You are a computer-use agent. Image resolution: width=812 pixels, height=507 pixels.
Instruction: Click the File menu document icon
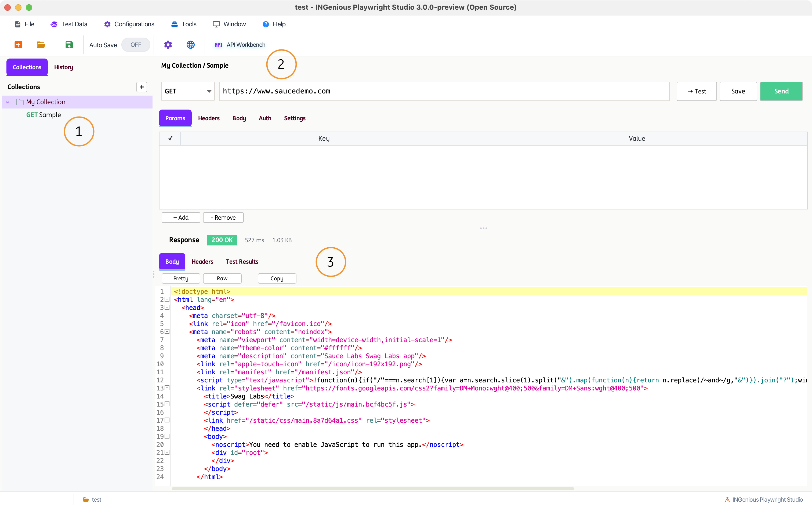[18, 24]
